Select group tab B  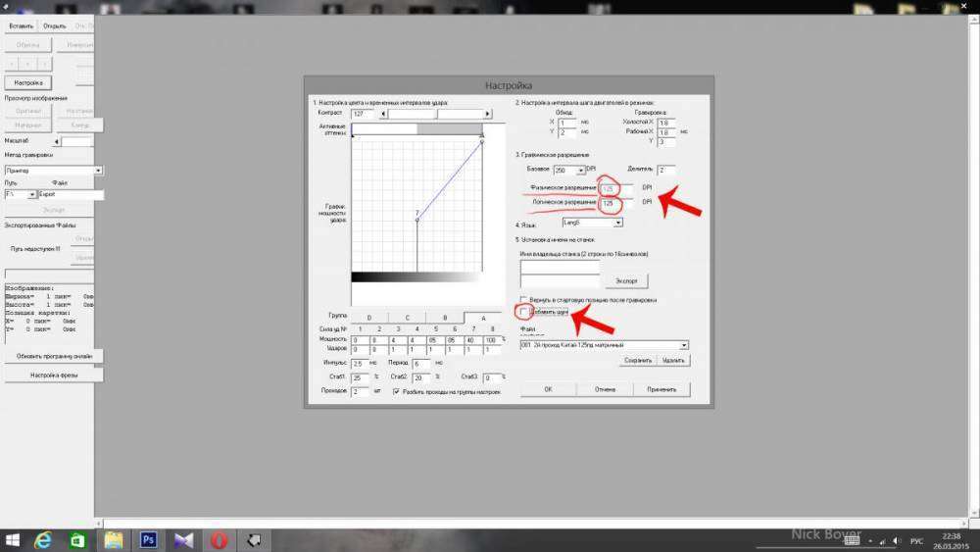(x=444, y=318)
